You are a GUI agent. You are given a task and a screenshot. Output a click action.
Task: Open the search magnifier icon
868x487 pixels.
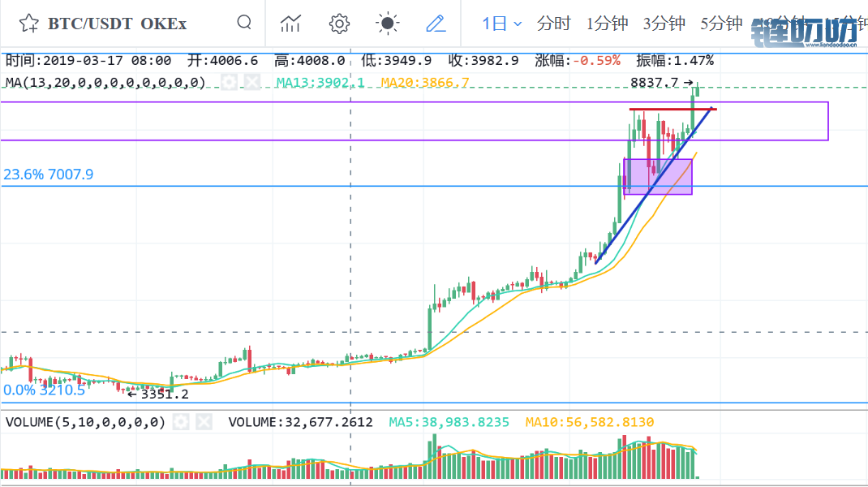[244, 23]
